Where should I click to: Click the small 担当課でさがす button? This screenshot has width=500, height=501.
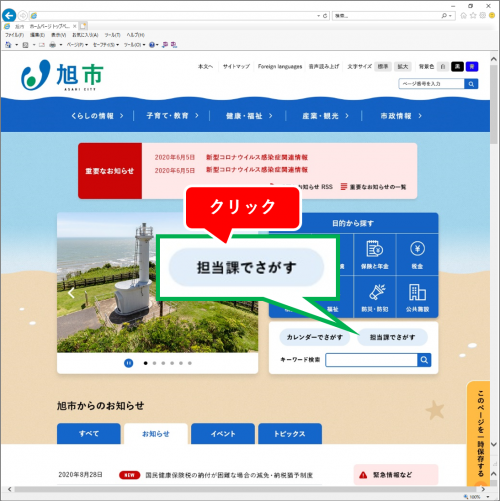click(x=392, y=337)
